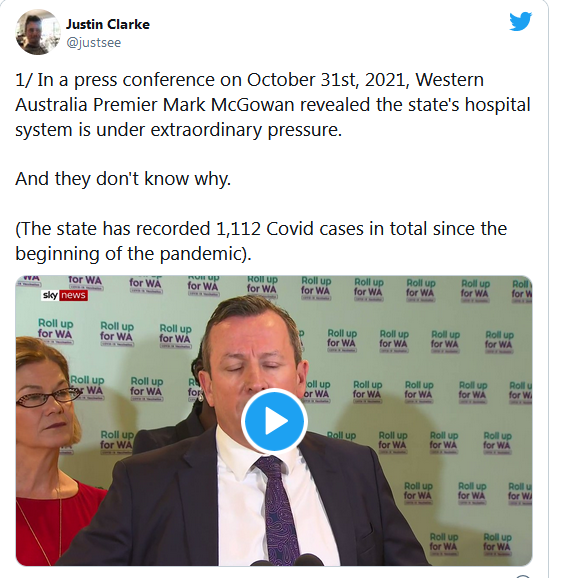Play the embedded press conference video
The image size is (566, 578).
[274, 420]
